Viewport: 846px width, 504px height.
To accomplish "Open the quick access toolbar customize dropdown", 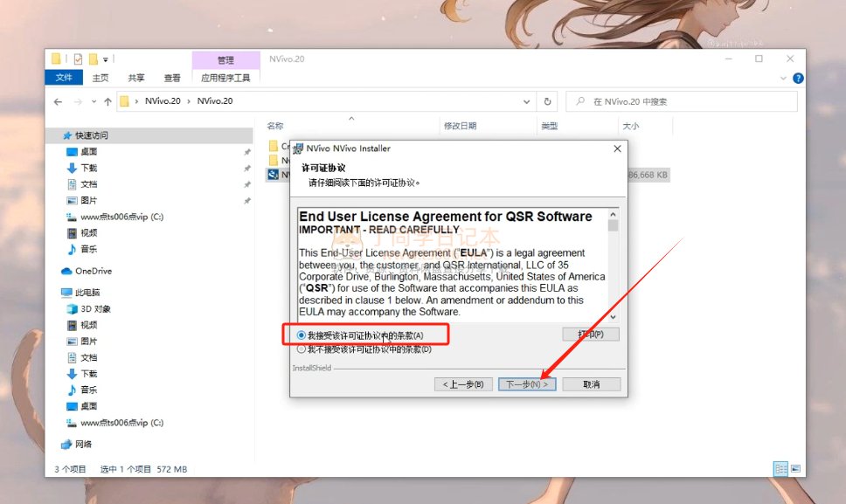I will 106,59.
